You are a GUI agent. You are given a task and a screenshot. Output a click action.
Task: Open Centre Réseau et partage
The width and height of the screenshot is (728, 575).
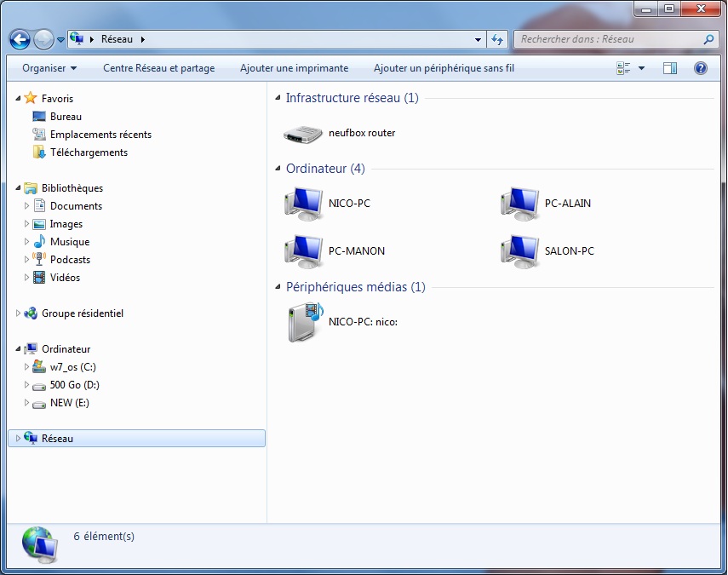158,67
